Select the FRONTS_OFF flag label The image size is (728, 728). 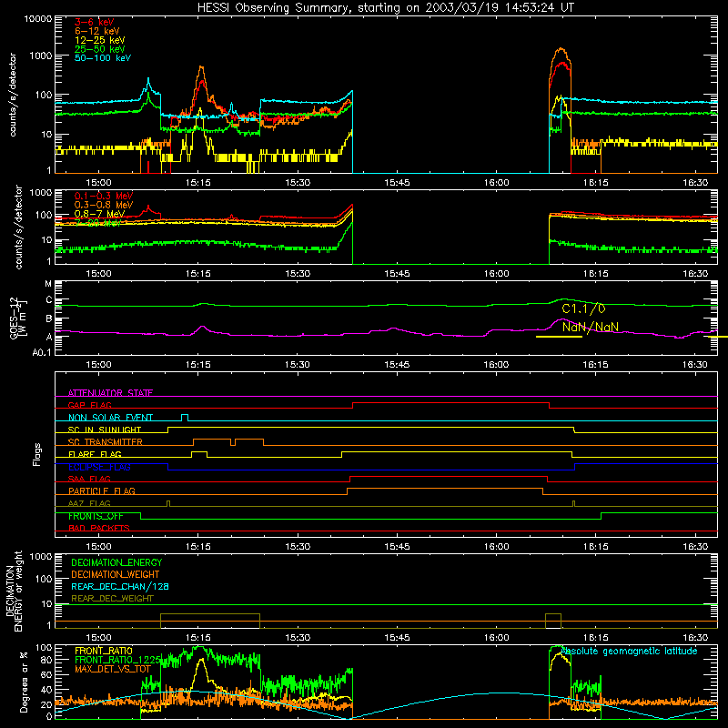pyautogui.click(x=96, y=516)
